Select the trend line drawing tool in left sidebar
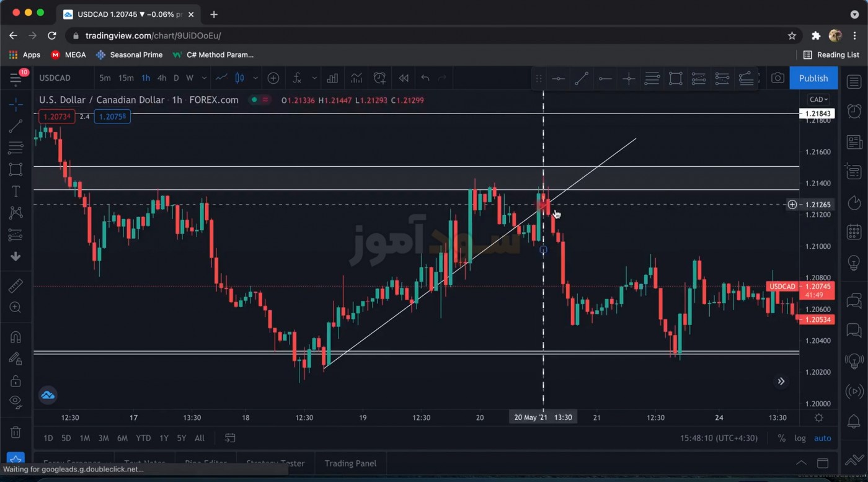Screen dimensions: 868x482 coord(15,126)
